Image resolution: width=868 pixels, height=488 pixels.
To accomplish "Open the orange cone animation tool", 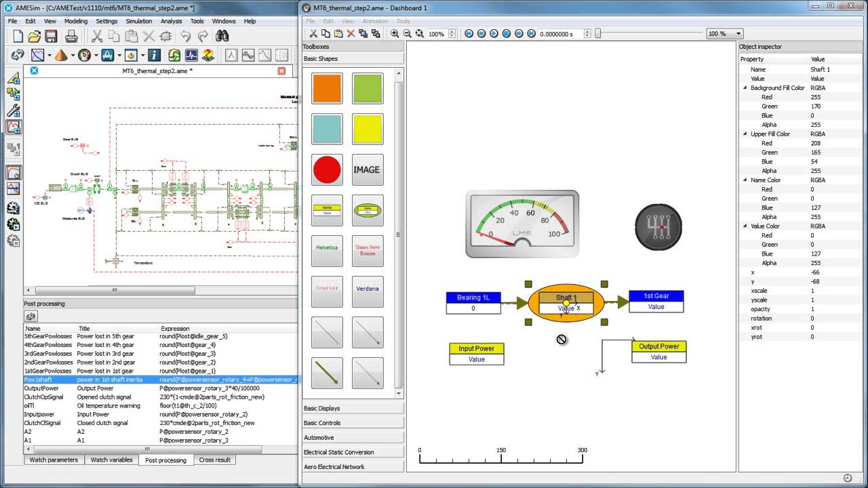I will click(x=61, y=56).
